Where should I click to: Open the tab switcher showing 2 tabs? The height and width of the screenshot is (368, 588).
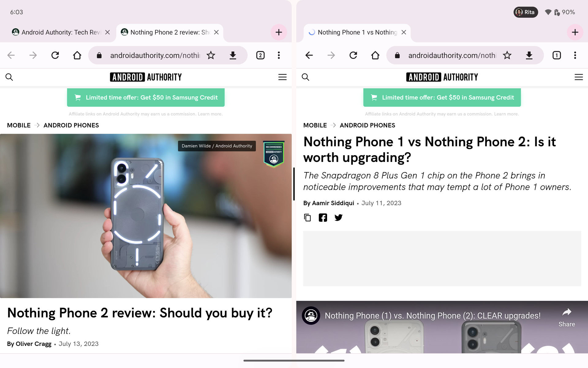[x=260, y=55]
